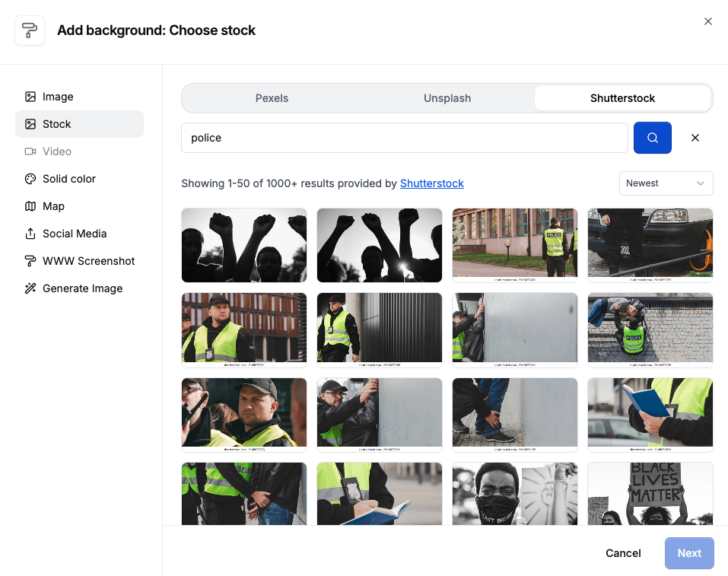
Task: Select officer walking past dark corrugated wall
Action: click(380, 329)
